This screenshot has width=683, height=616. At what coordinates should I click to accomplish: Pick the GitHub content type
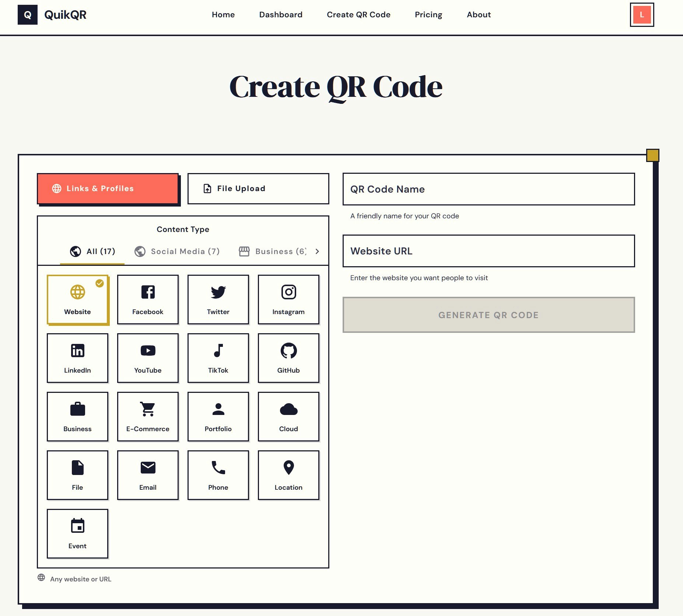(x=288, y=358)
